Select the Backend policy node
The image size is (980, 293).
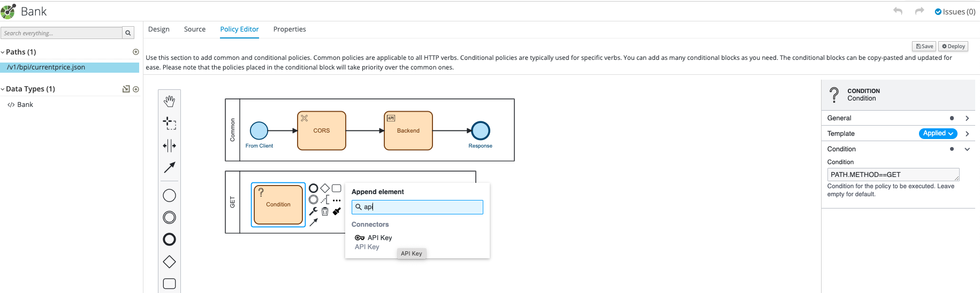click(408, 130)
